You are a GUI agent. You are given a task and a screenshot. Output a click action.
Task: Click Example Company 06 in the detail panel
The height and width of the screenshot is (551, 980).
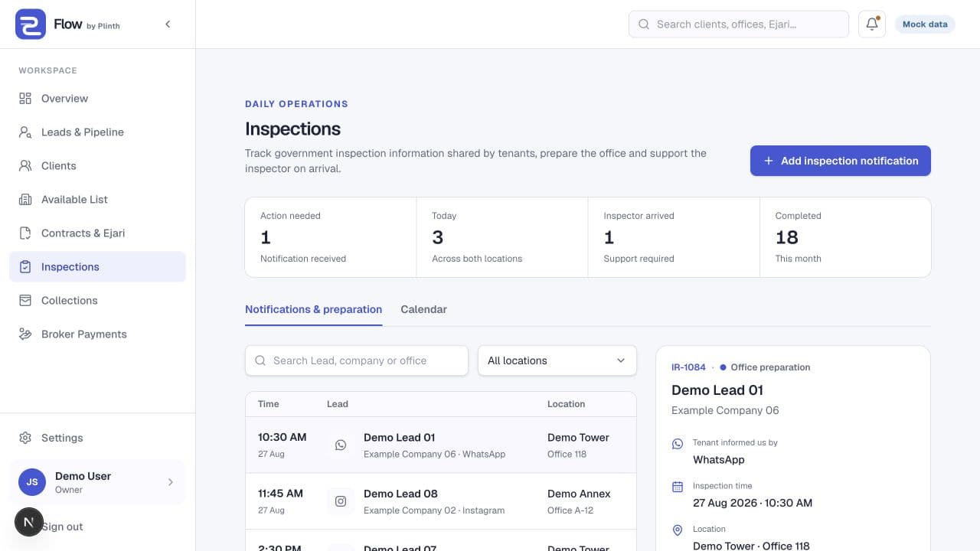725,410
